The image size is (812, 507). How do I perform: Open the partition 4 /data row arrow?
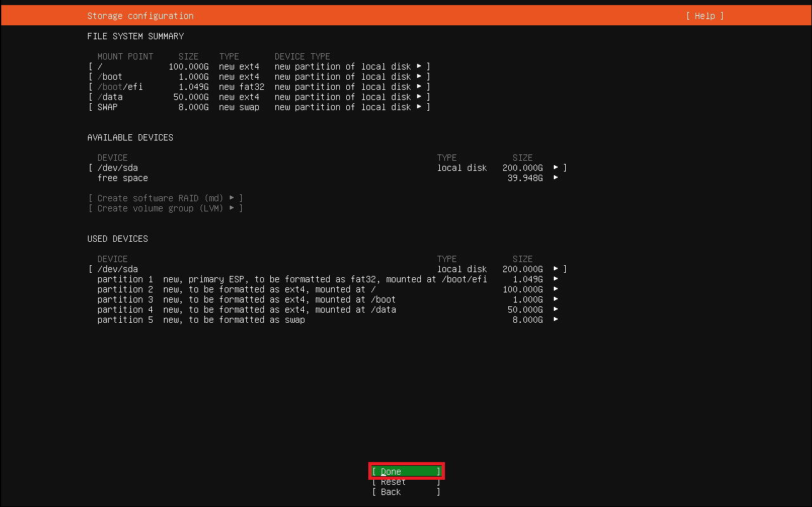[556, 310]
